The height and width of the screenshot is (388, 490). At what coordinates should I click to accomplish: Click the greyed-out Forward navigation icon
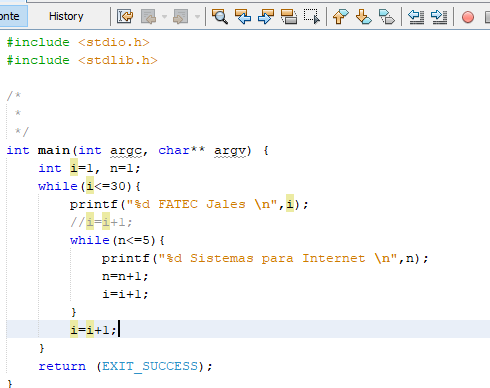point(180,16)
